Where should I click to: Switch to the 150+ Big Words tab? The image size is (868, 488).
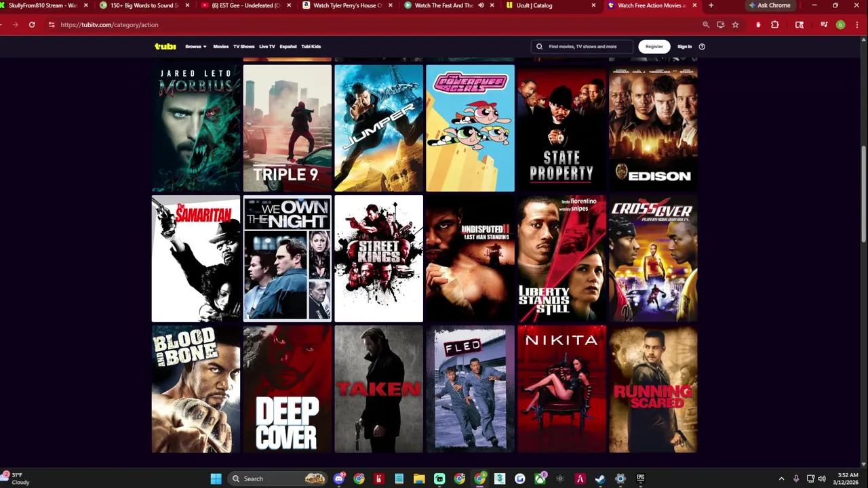coord(144,5)
